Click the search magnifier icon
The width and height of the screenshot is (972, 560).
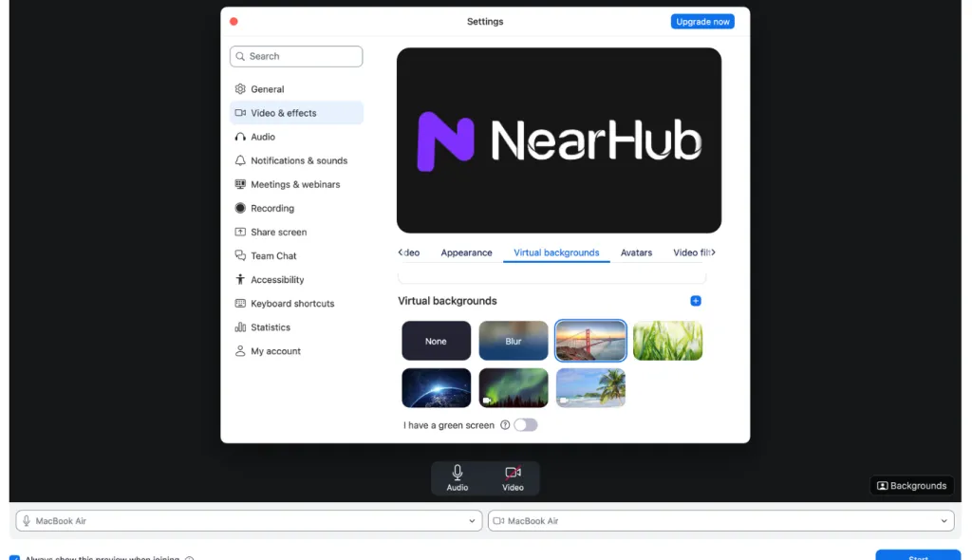240,56
